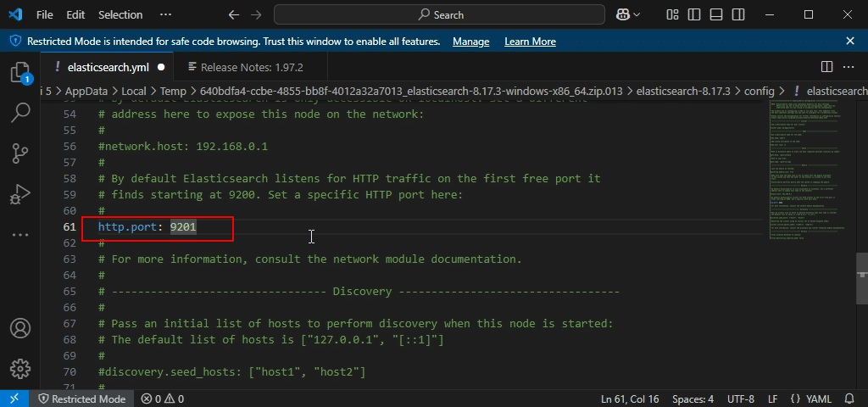
Task: Open the File menu
Action: tap(45, 14)
